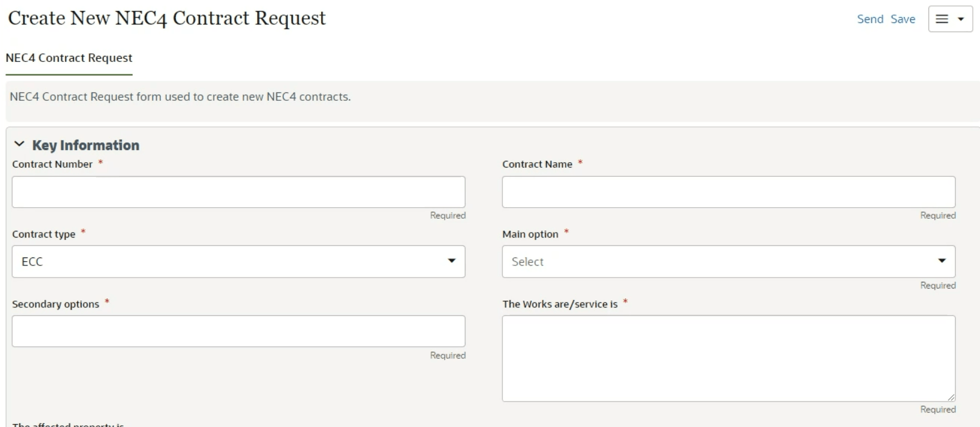Click the Create New NEC4 Contract Request title
The image size is (980, 427).
point(166,18)
